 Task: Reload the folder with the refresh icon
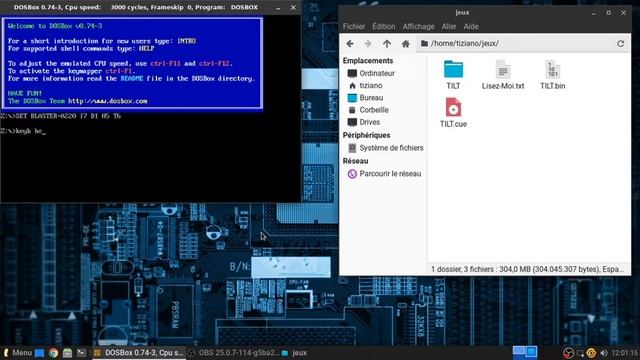pos(620,44)
